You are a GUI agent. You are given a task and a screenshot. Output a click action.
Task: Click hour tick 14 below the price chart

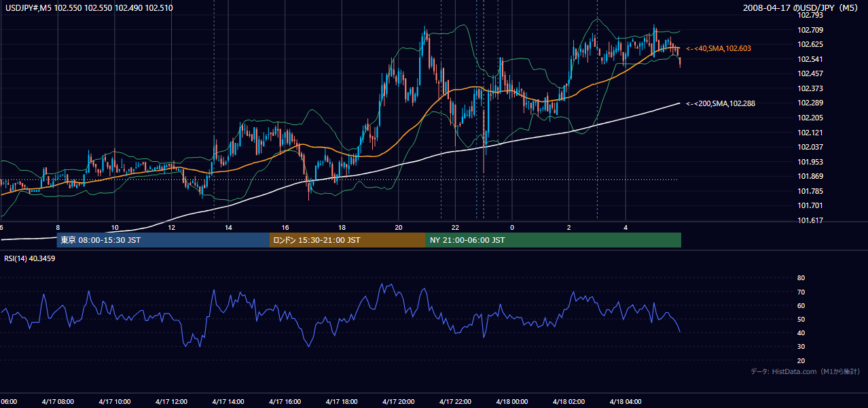228,227
